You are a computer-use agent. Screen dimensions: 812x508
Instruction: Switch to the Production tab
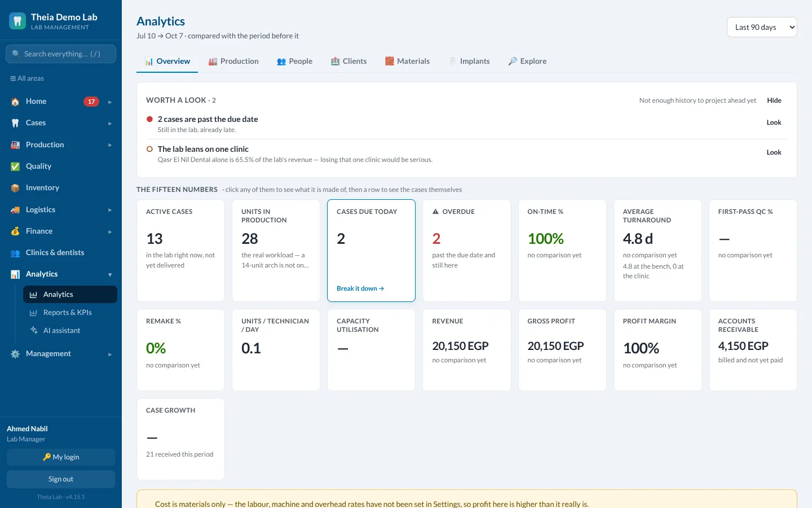(x=233, y=61)
